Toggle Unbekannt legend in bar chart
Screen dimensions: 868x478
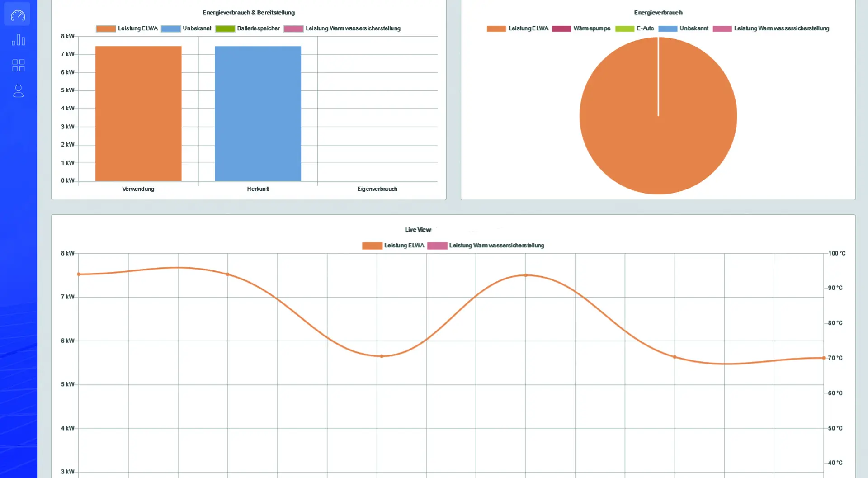[x=186, y=28]
